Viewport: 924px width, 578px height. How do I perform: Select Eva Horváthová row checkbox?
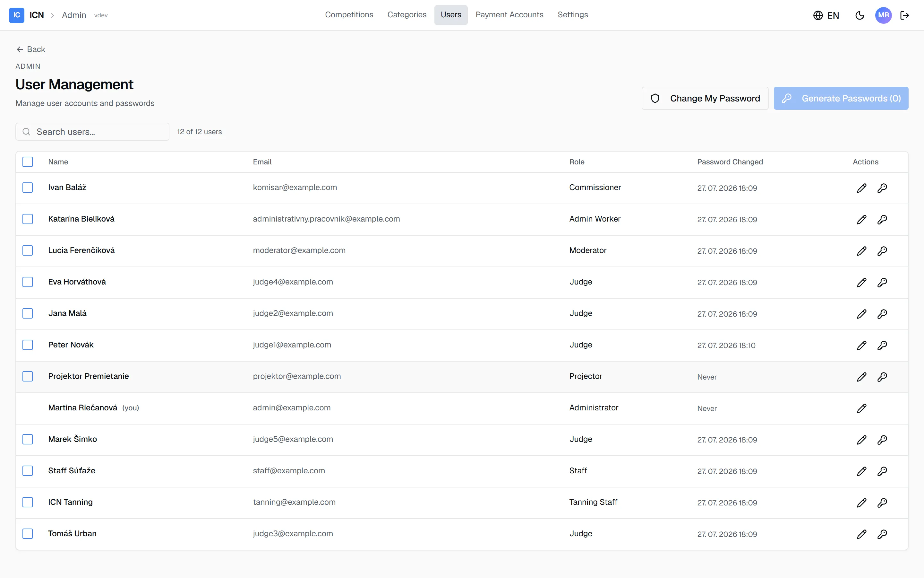28,282
